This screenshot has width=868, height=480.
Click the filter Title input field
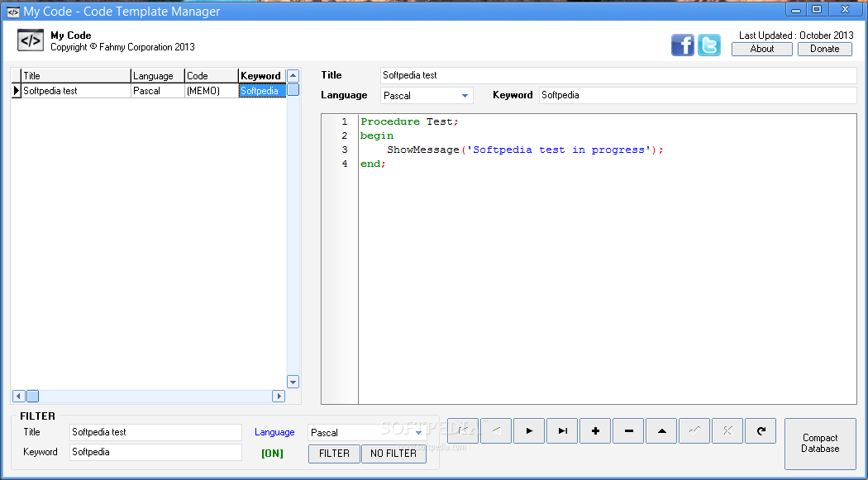[156, 432]
